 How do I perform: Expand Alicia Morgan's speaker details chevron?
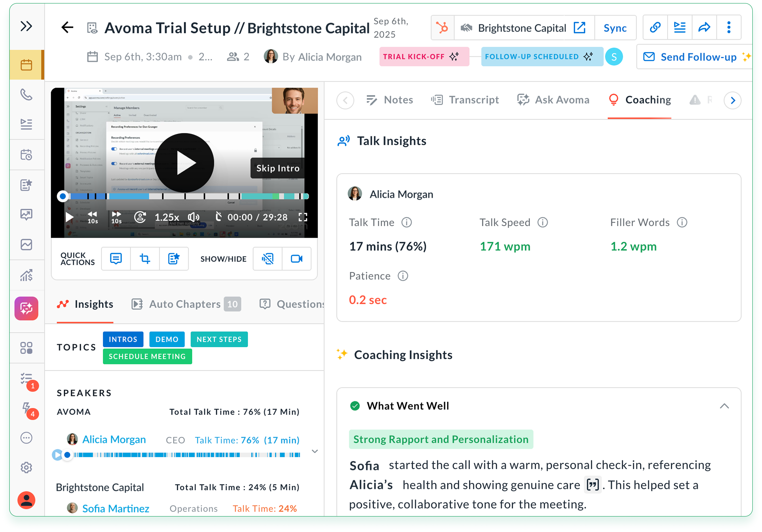pyautogui.click(x=315, y=451)
